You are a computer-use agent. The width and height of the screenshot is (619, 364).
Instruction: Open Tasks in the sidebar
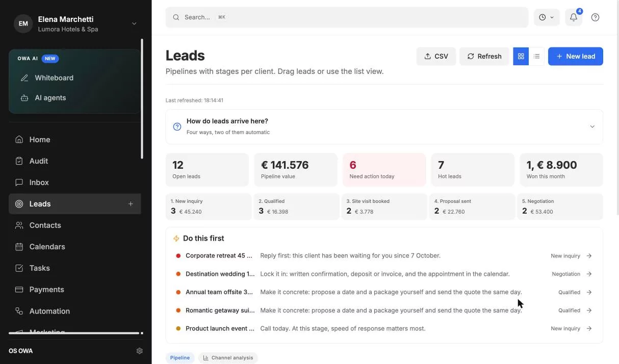point(74,268)
